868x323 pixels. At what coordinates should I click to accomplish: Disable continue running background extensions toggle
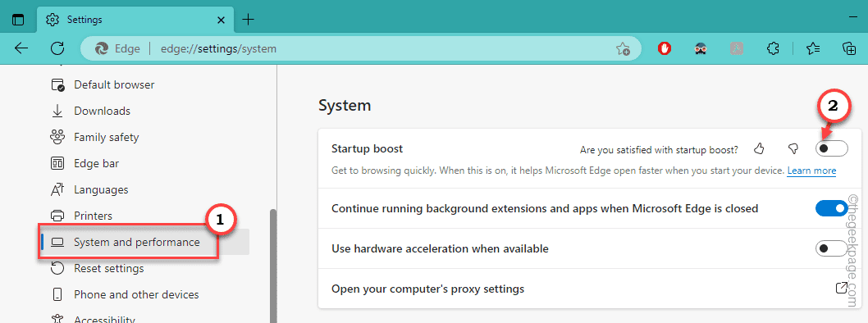click(x=831, y=208)
